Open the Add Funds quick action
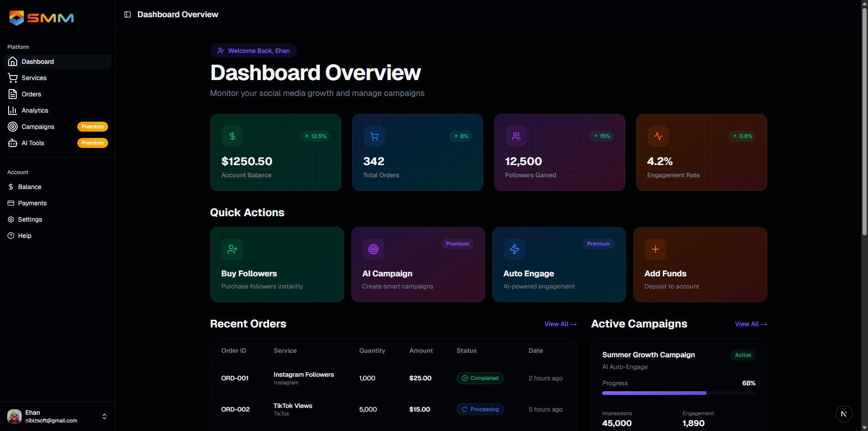Viewport: 868px width, 431px height. 700,265
